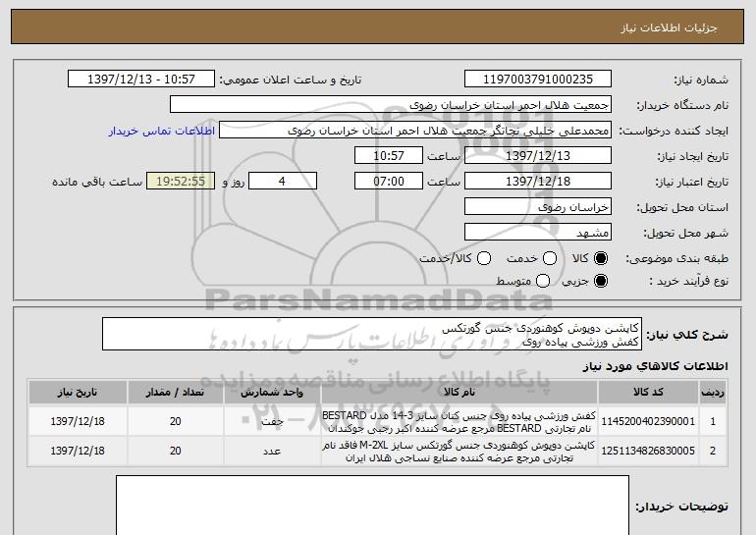
Task: Click the countdown timer 19:52:55
Action: tap(181, 182)
